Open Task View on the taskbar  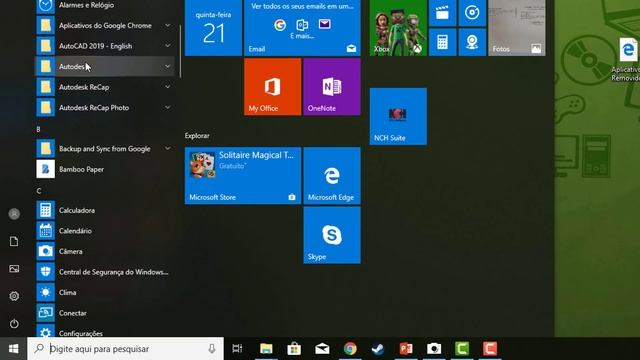237,349
